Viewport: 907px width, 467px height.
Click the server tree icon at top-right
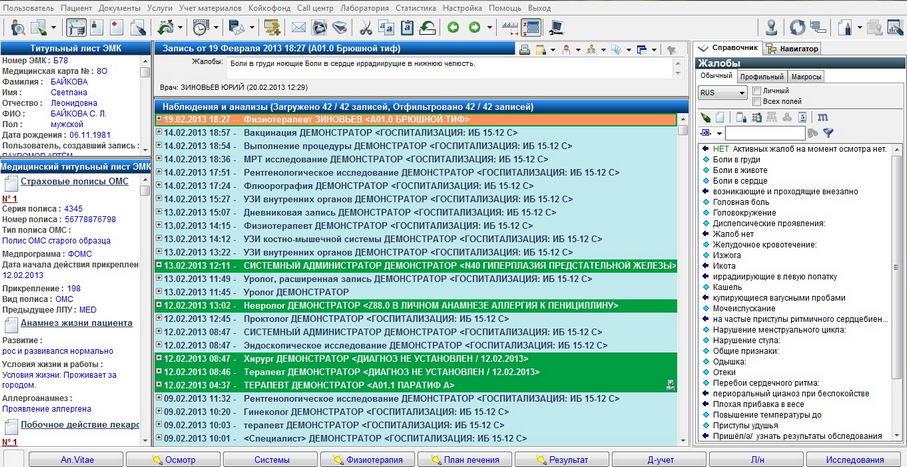[817, 27]
